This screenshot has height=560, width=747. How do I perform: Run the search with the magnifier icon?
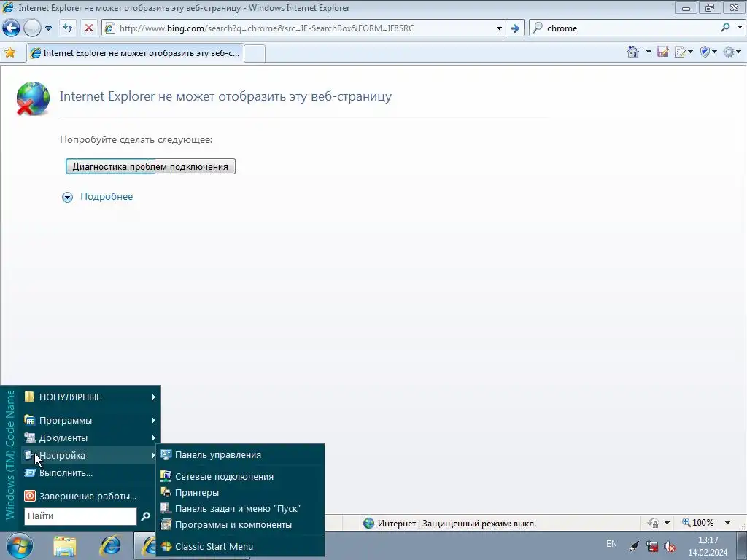[x=725, y=28]
